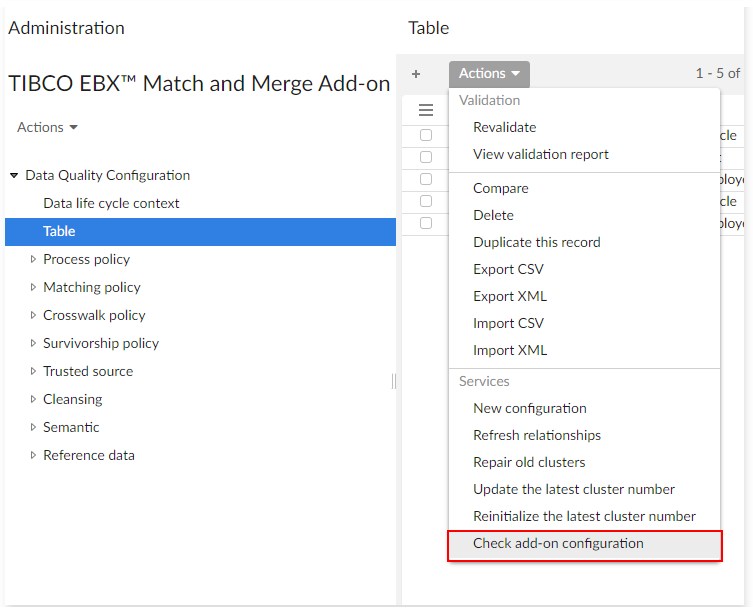This screenshot has width=753, height=614.
Task: Open the toolbar Actions dropdown button
Action: point(489,74)
